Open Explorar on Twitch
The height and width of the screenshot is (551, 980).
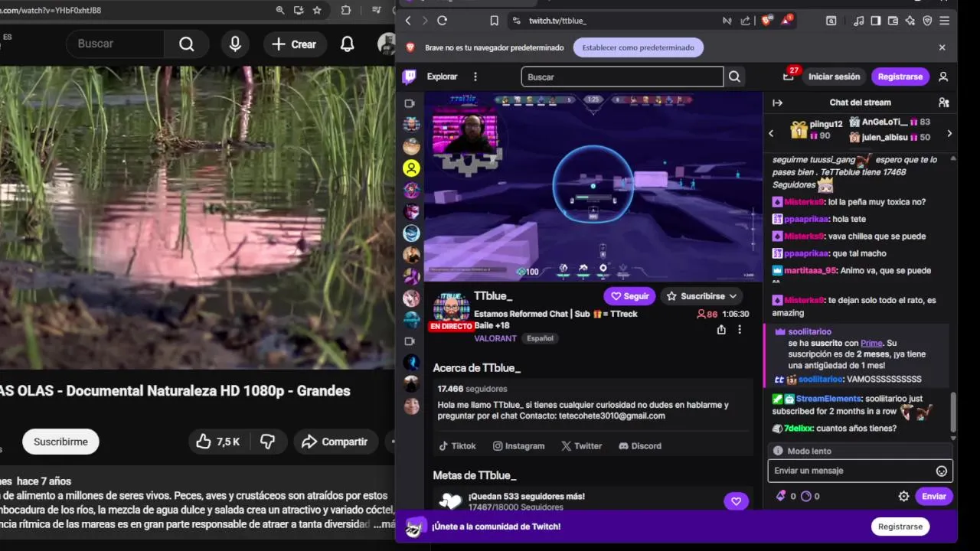(442, 77)
